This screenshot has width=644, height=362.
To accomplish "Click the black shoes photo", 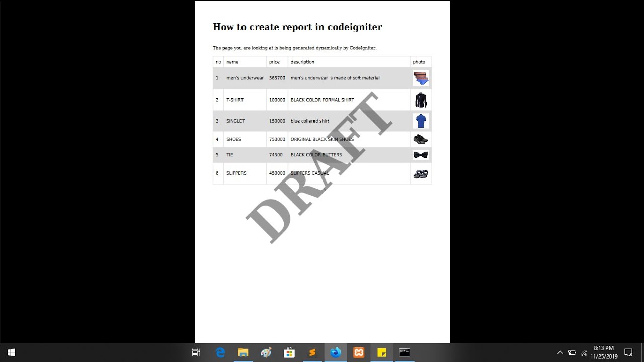I will 421,139.
